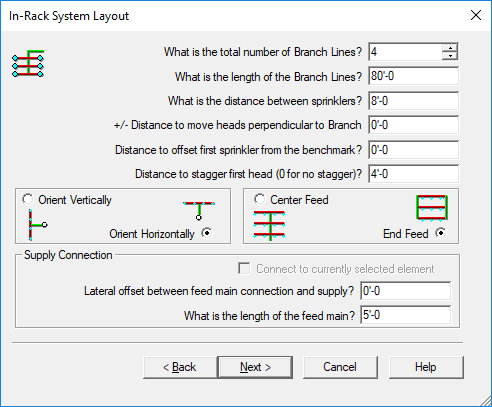The image size is (492, 407).
Task: Select the Orient Vertically radio button
Action: tap(27, 199)
